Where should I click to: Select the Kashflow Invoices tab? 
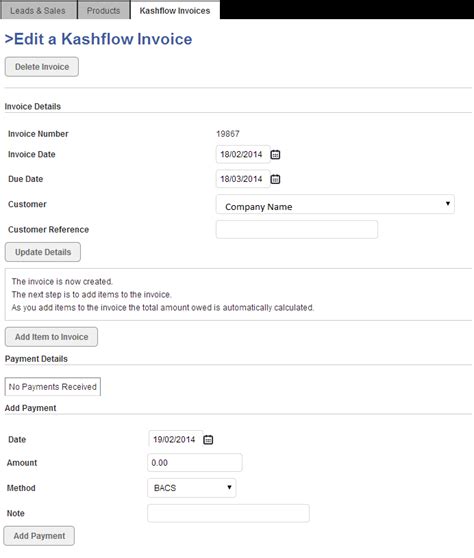click(x=175, y=11)
